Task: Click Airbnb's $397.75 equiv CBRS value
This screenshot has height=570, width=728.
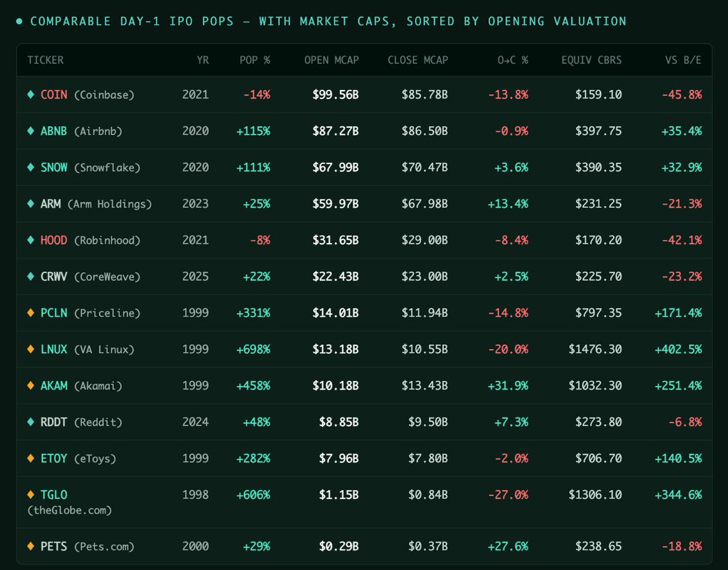Action: pyautogui.click(x=599, y=131)
